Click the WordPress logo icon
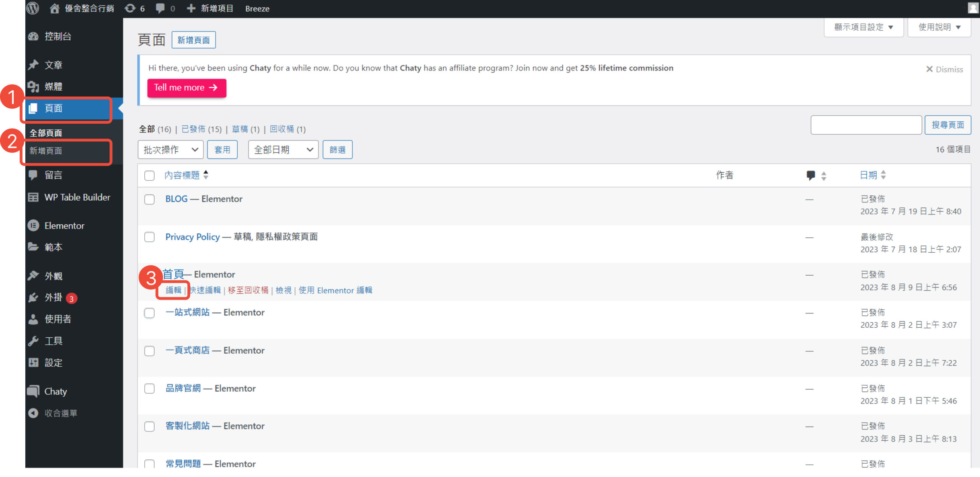Image resolution: width=980 pixels, height=477 pixels. pyautogui.click(x=33, y=8)
